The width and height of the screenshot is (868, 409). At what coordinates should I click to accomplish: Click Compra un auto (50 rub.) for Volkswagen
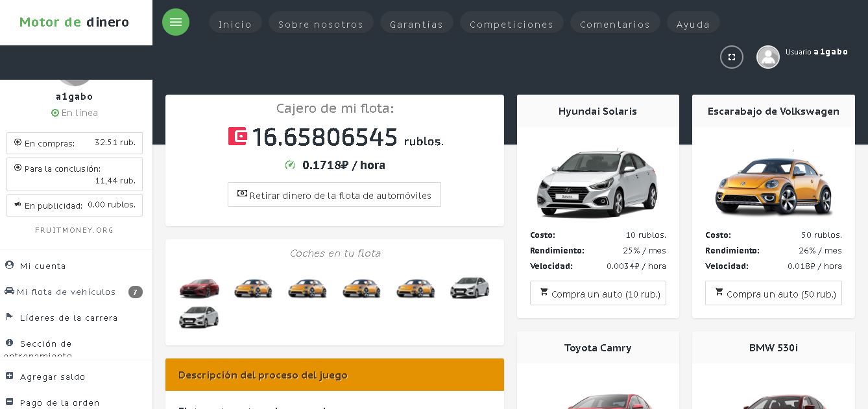coord(773,294)
